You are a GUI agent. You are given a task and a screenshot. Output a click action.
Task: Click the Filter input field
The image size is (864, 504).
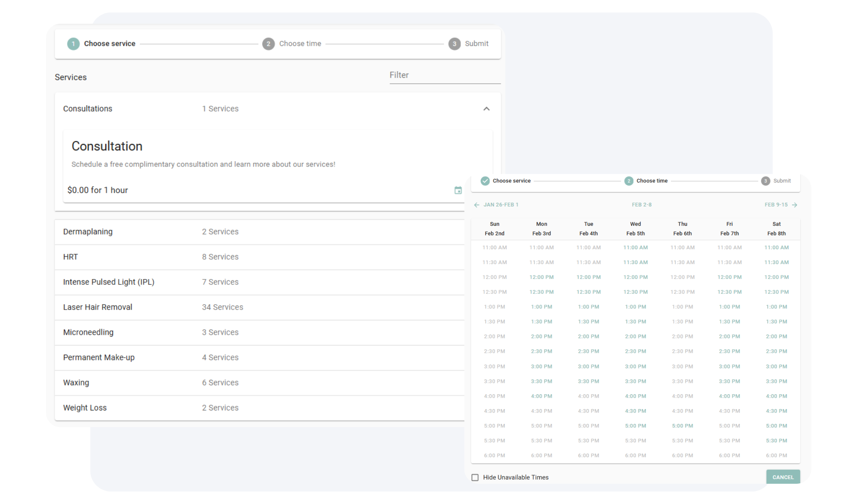click(x=445, y=76)
